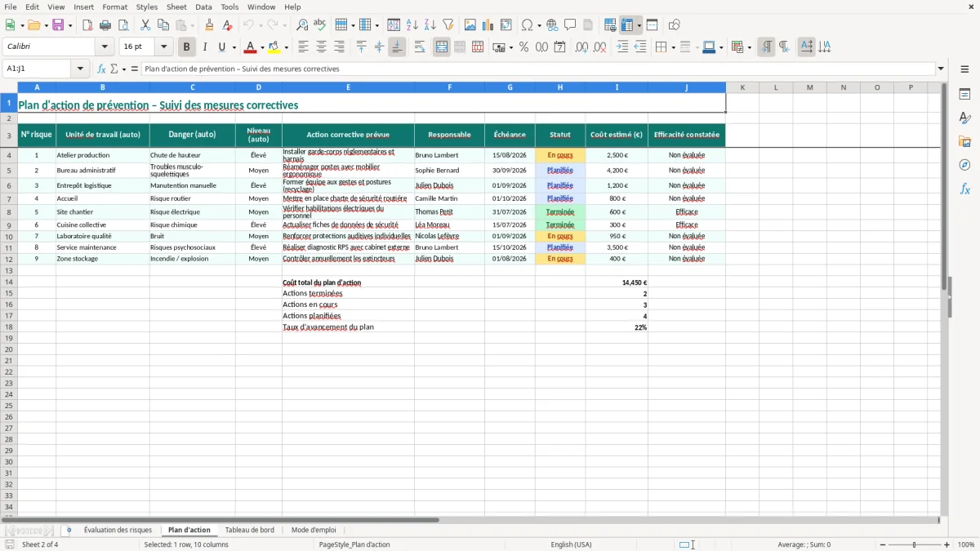Viewport: 980px width, 551px height.
Task: Click the Save document icon
Action: (x=58, y=25)
